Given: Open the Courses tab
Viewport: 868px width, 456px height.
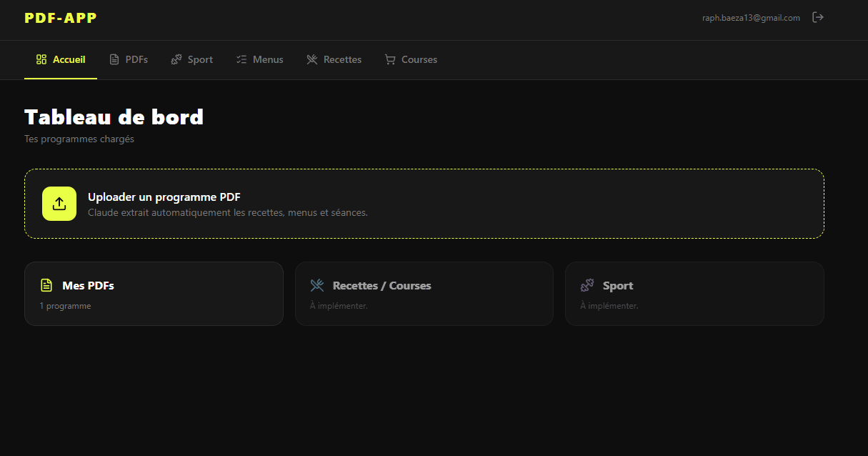Looking at the screenshot, I should point(411,59).
